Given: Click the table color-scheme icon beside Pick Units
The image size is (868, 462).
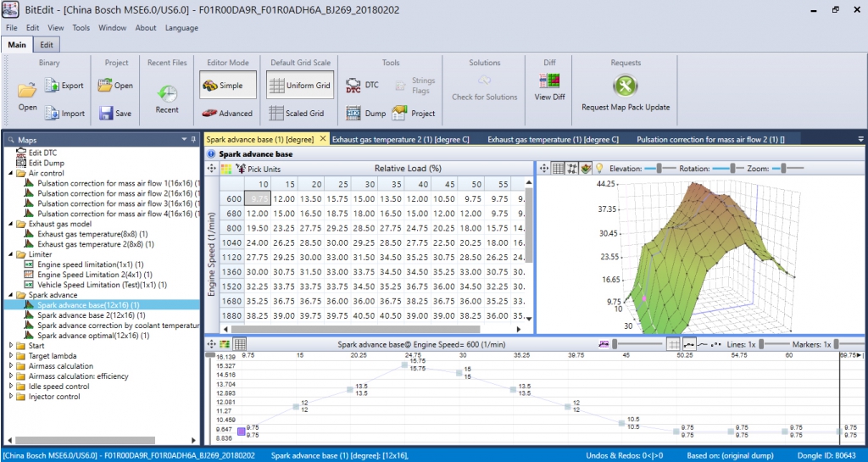Looking at the screenshot, I should tap(225, 169).
